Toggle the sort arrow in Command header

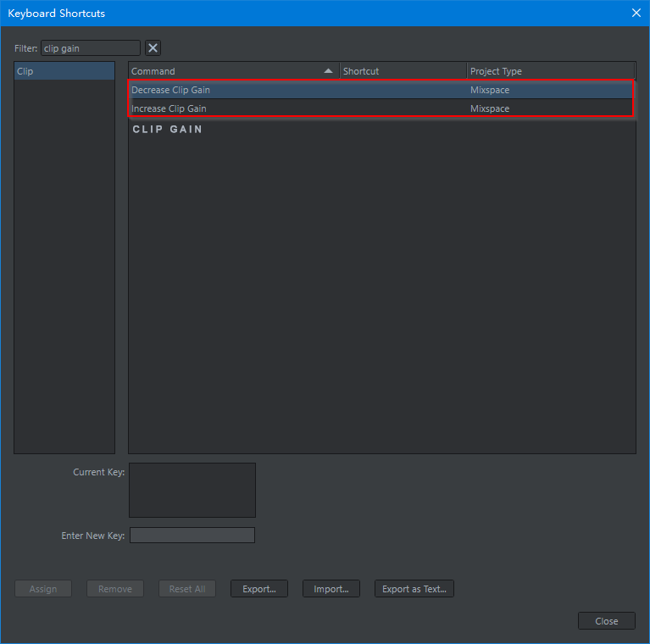[328, 71]
